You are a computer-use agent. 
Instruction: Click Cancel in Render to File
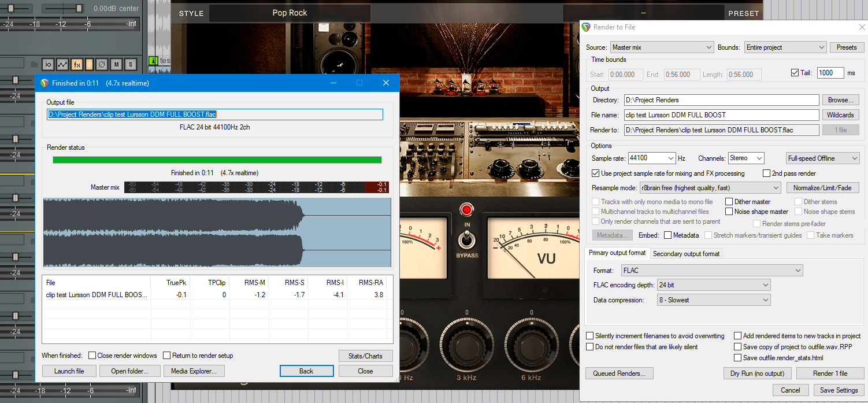(x=790, y=390)
